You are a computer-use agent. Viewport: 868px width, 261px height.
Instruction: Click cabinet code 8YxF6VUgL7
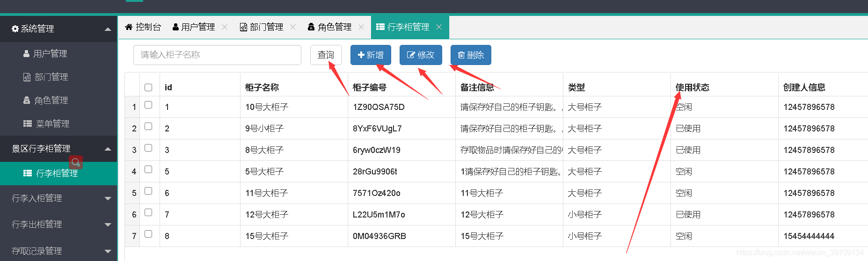377,129
